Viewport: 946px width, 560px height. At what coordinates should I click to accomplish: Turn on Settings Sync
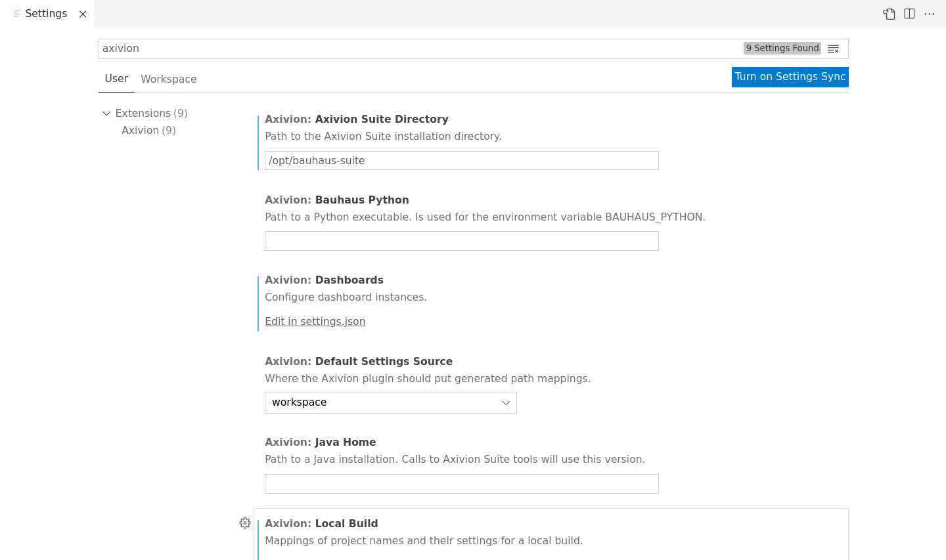(x=790, y=77)
